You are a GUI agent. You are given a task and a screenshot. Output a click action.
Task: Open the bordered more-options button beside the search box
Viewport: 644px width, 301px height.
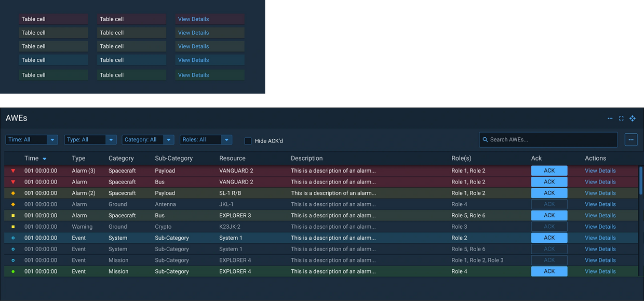tap(631, 140)
